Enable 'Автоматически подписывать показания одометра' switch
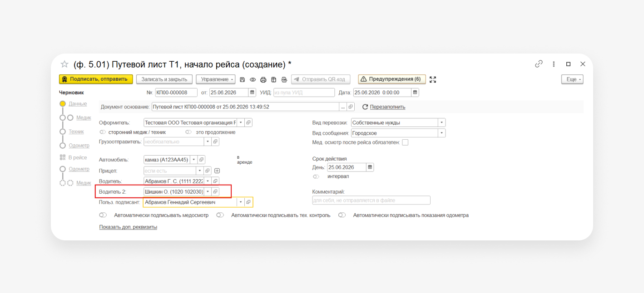 [342, 215]
